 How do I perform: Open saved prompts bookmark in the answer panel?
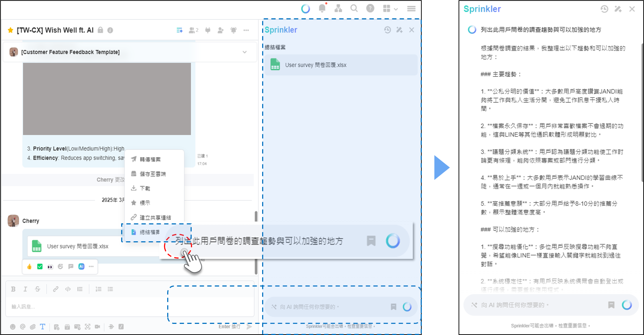tap(611, 305)
